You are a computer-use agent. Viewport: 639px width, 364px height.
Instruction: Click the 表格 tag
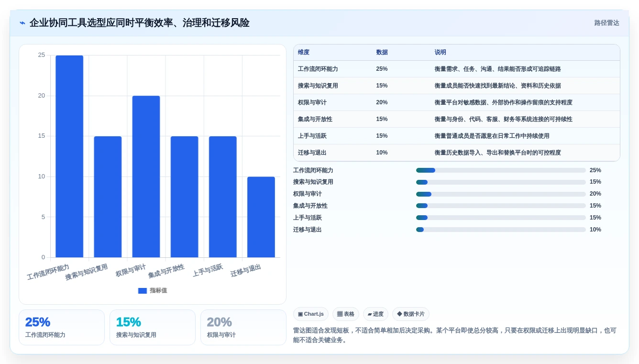(346, 314)
